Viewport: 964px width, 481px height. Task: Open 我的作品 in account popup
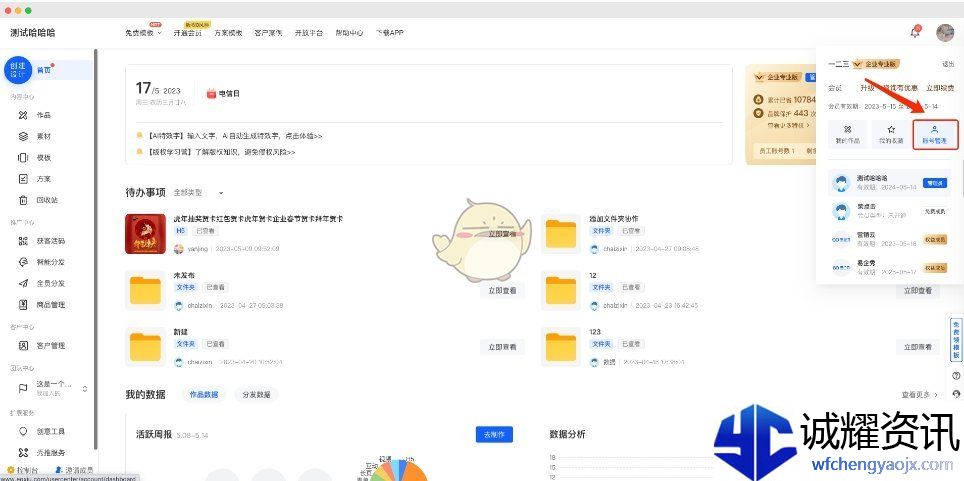click(847, 134)
